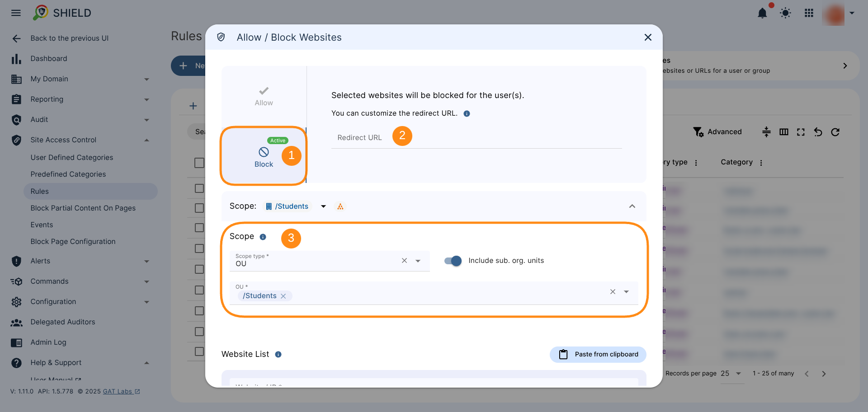Click the notifications bell icon
The image size is (868, 412).
tap(762, 13)
